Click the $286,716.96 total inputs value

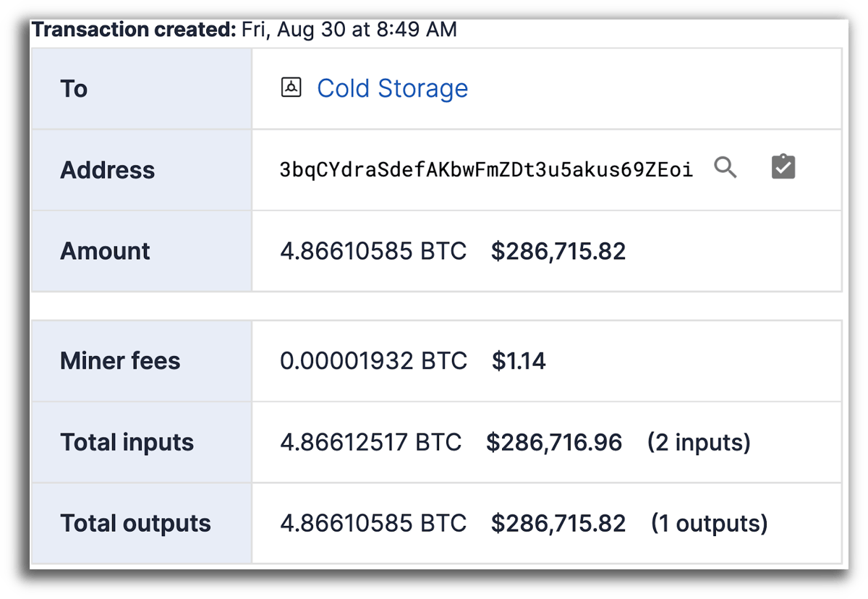click(554, 442)
